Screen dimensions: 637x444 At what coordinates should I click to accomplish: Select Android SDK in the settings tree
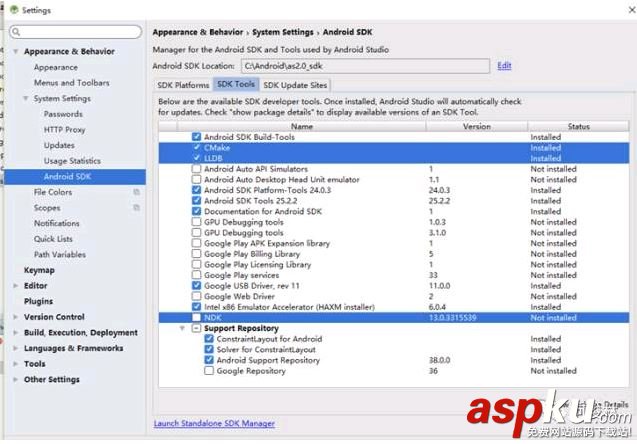coord(75,176)
